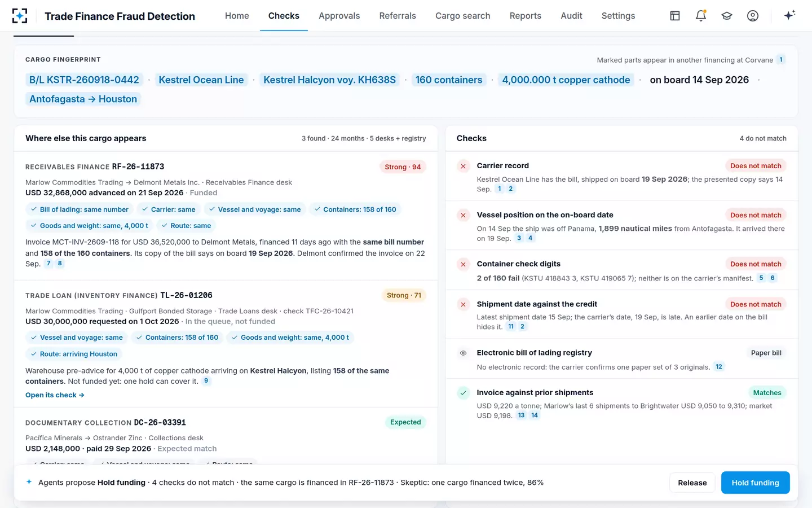Click the Bill of lading: same number tag
The height and width of the screenshot is (508, 812).
click(80, 209)
